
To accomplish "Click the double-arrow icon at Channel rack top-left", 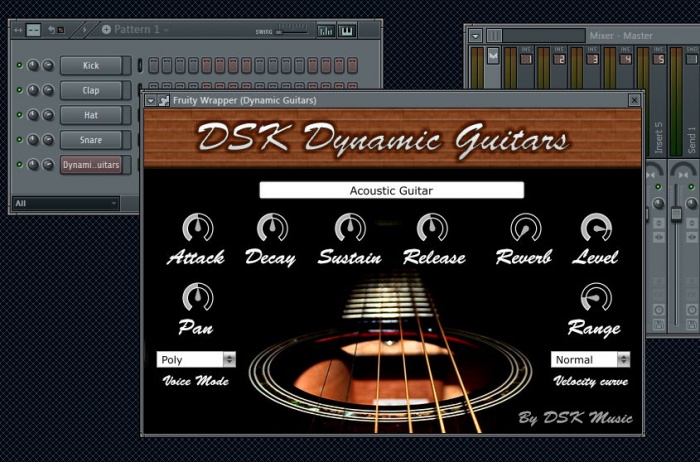I will 18,30.
